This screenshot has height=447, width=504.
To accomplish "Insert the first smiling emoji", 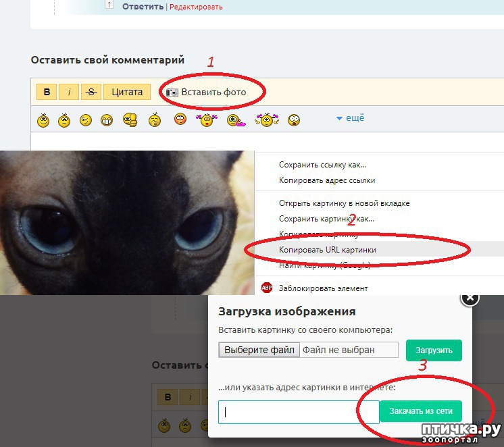I will (x=44, y=120).
